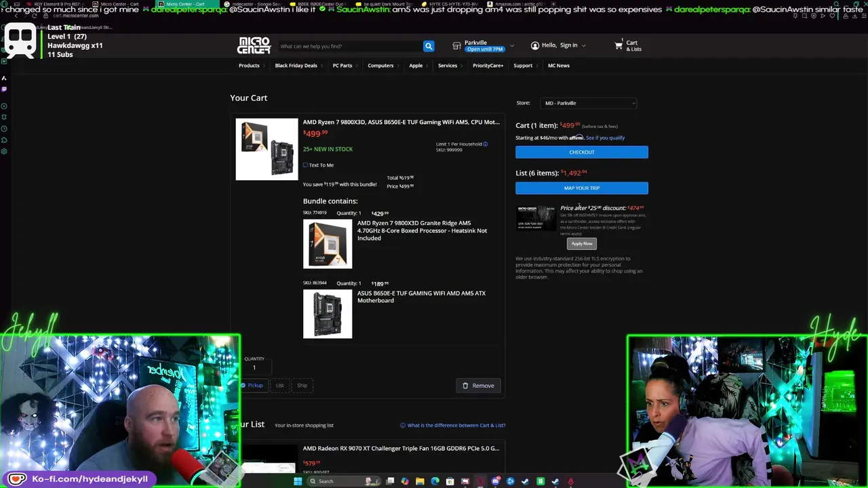Image resolution: width=868 pixels, height=488 pixels.
Task: Click the Micro Center credit card image
Action: pyautogui.click(x=536, y=218)
